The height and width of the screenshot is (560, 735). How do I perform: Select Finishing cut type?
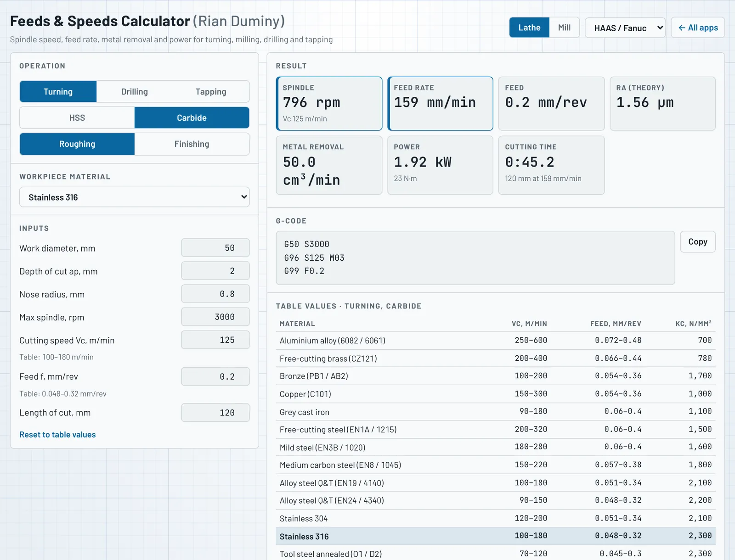[x=192, y=144]
